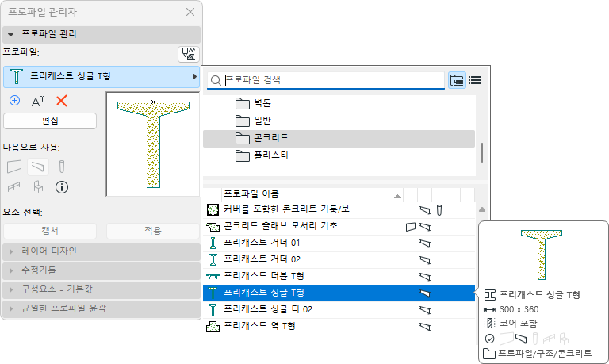Toggle railing usage icon under 다음으로 사용
The width and height of the screenshot is (609, 364).
tap(14, 187)
